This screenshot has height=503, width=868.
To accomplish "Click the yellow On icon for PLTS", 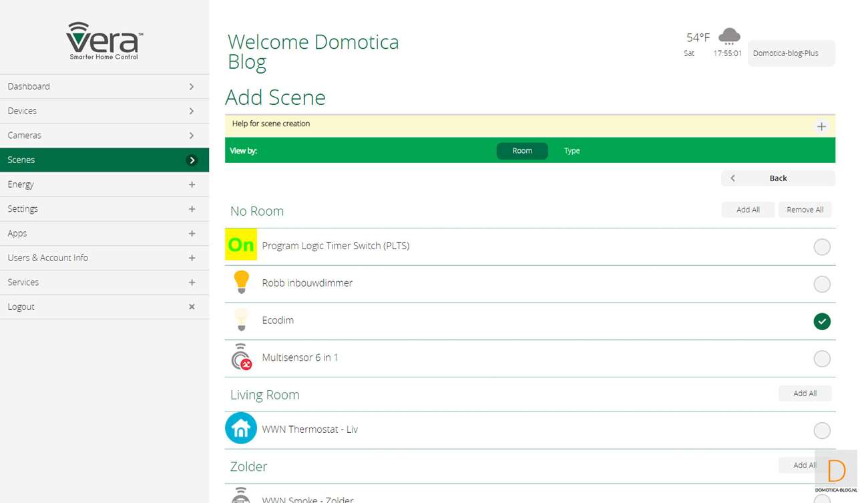I will tap(241, 245).
